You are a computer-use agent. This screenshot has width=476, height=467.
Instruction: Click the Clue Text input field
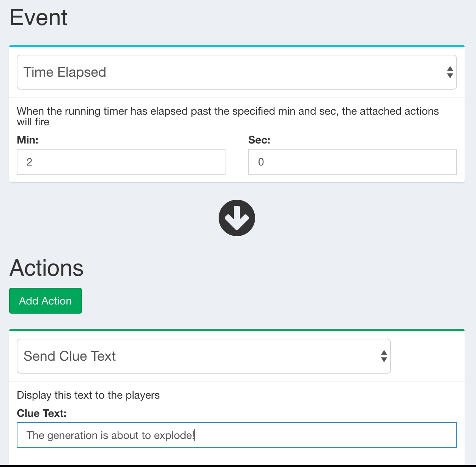coord(237,435)
